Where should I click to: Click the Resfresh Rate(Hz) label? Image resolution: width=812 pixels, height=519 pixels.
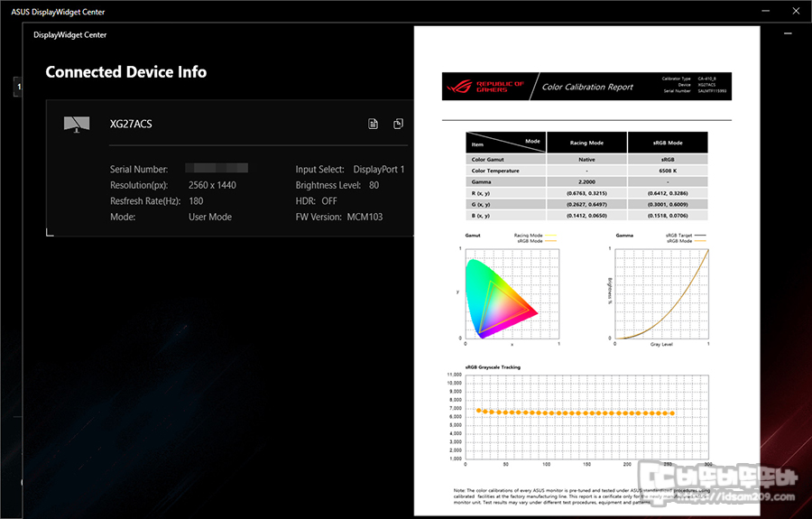[145, 201]
